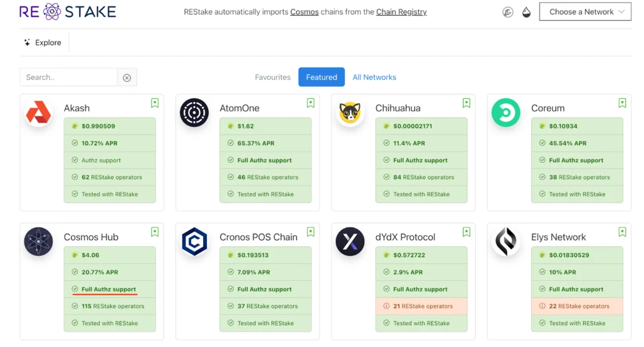
Task: Toggle the favourite bookmark on Akash card
Action: coord(155,103)
